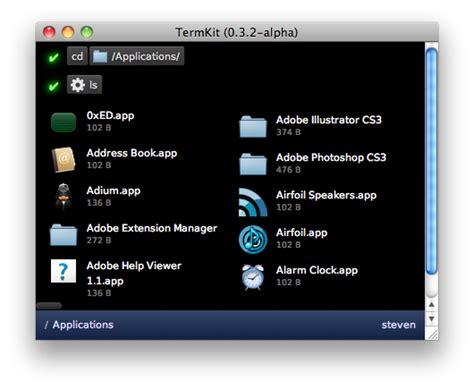Select the Adium.app file name

(113, 191)
